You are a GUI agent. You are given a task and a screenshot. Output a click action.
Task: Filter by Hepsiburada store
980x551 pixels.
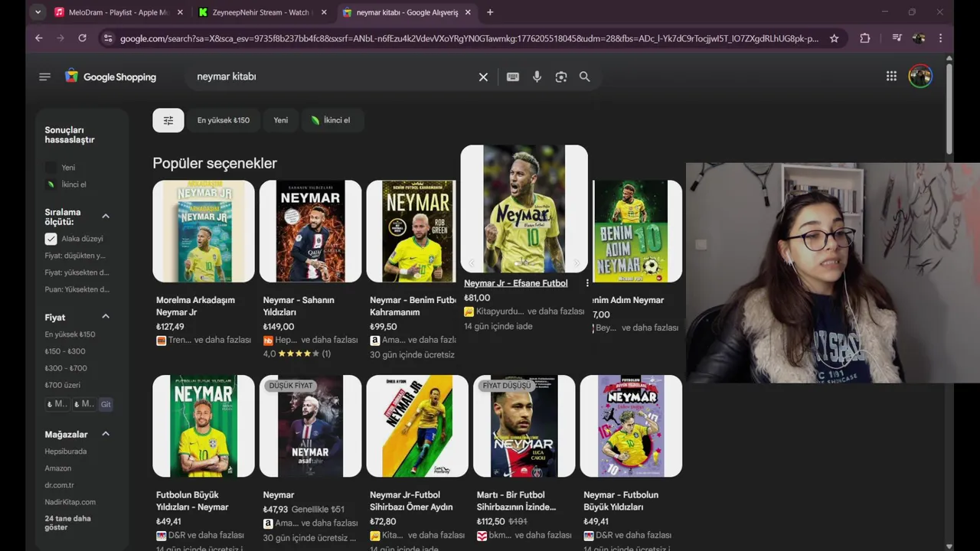(65, 452)
